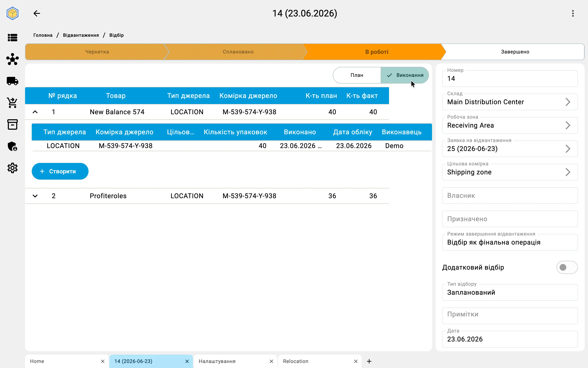
Task: Click the Дата field 23.06.2026
Action: (x=510, y=339)
